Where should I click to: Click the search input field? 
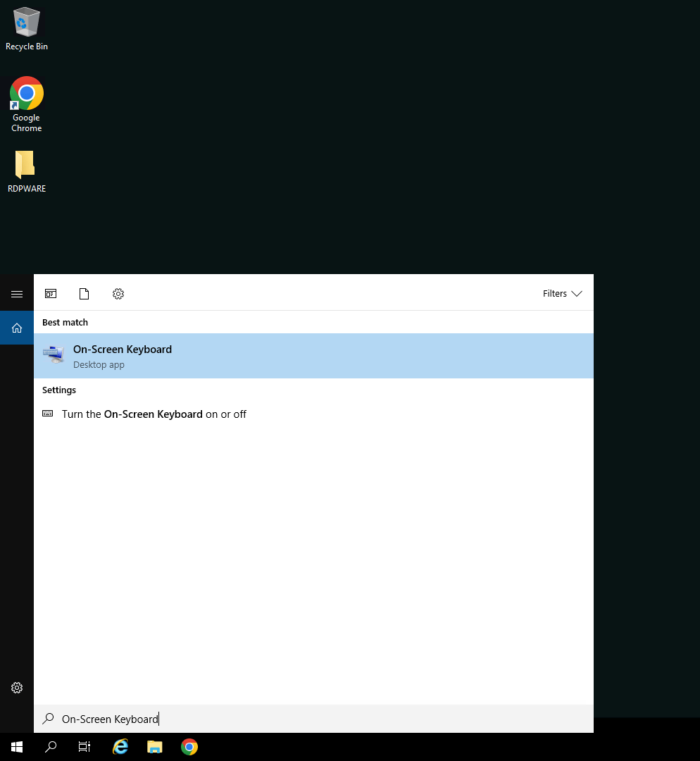pos(313,719)
